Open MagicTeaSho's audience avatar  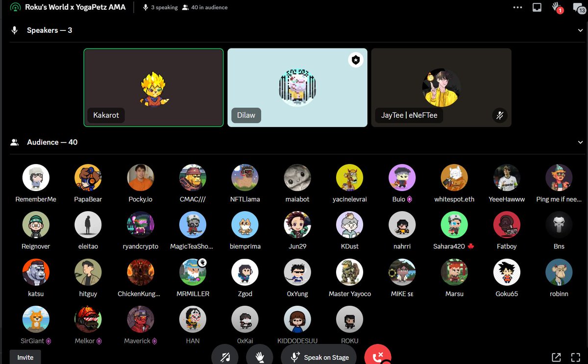pyautogui.click(x=193, y=225)
